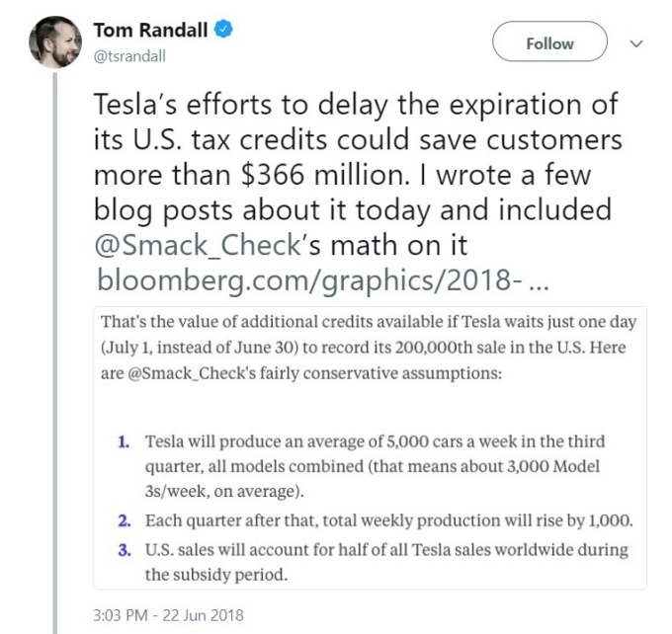Click the gray thread line below avatar
The image size is (672, 634).
[55, 353]
